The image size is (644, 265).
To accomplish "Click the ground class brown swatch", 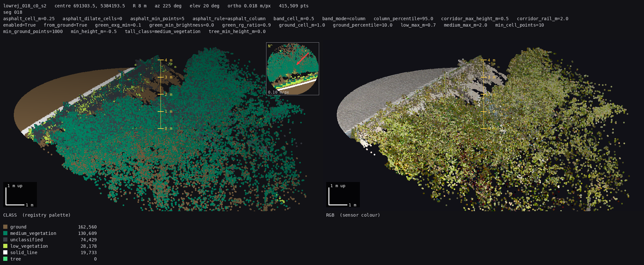I will pos(5,227).
